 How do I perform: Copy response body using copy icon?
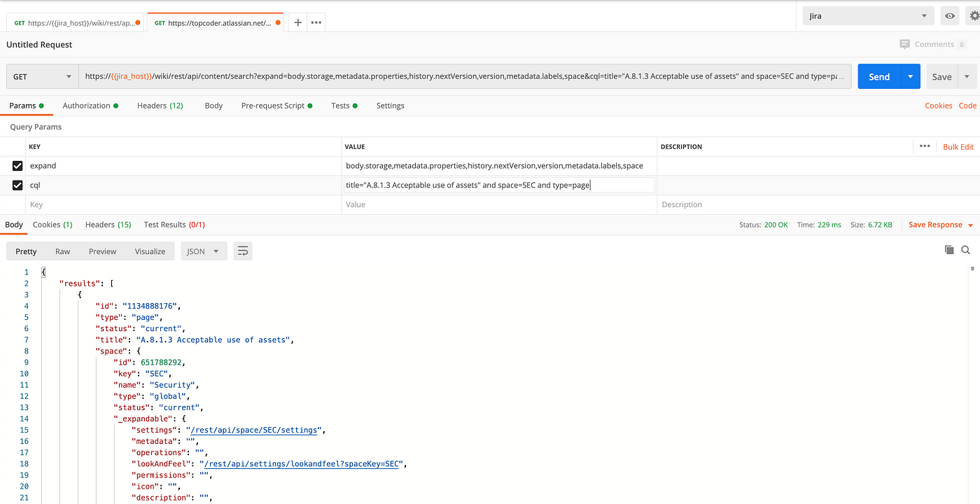[949, 250]
